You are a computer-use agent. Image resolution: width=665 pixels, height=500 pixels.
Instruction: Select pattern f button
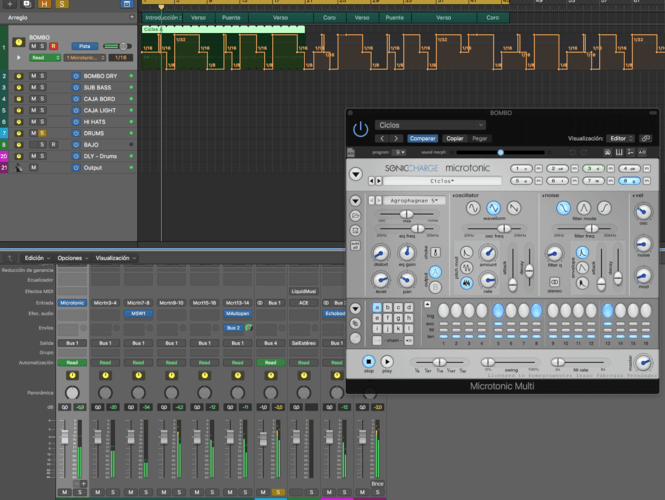(x=387, y=317)
